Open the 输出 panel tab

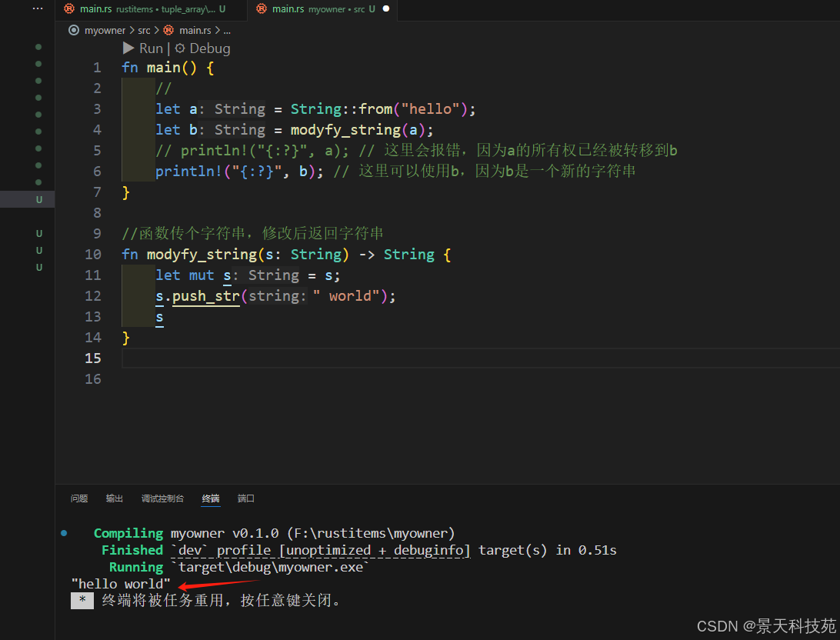[115, 498]
